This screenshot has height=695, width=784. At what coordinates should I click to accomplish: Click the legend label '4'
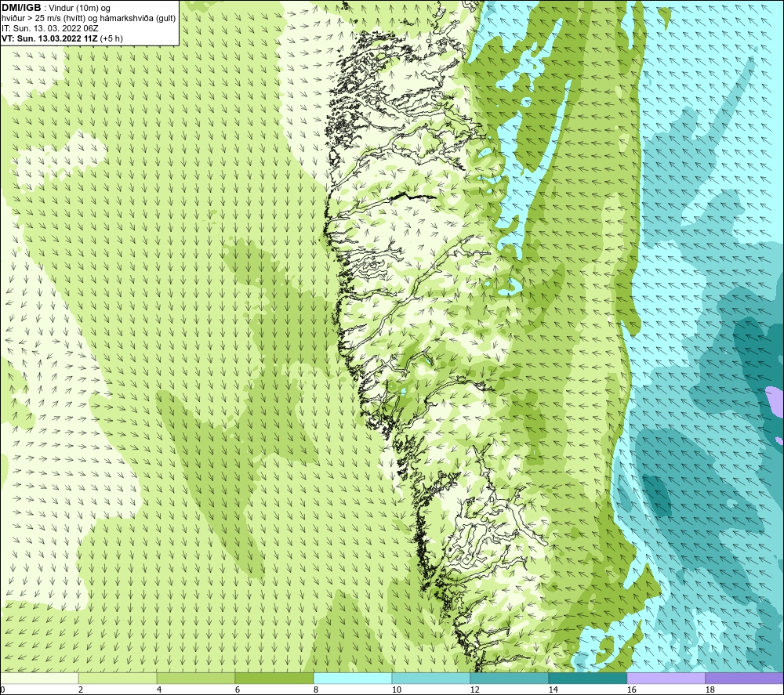159,690
